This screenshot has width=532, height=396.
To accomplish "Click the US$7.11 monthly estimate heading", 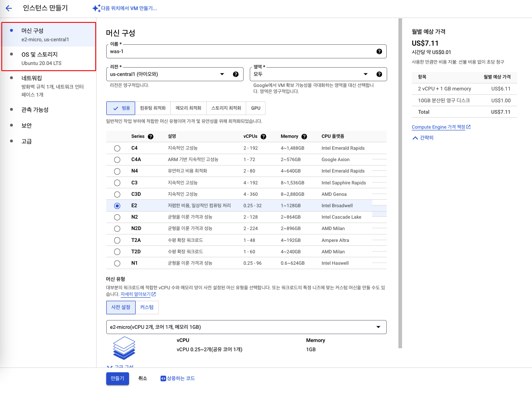I will 425,43.
